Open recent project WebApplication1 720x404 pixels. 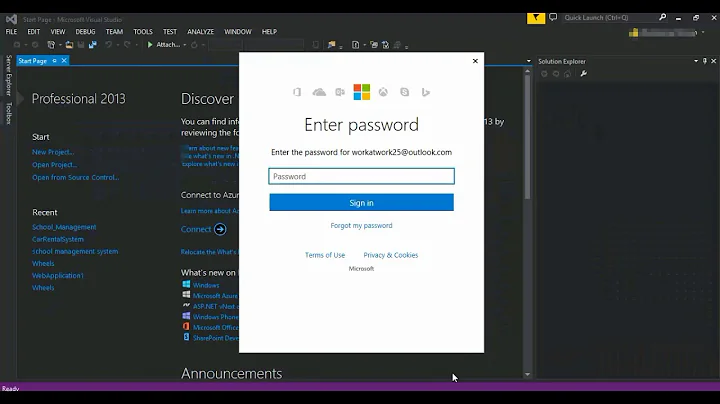[58, 275]
